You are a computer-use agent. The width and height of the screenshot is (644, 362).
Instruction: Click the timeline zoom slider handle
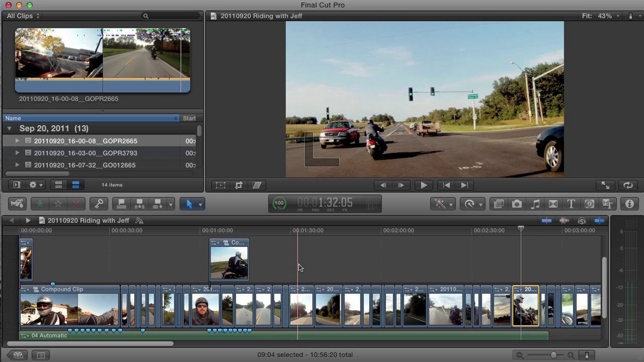pyautogui.click(x=553, y=355)
